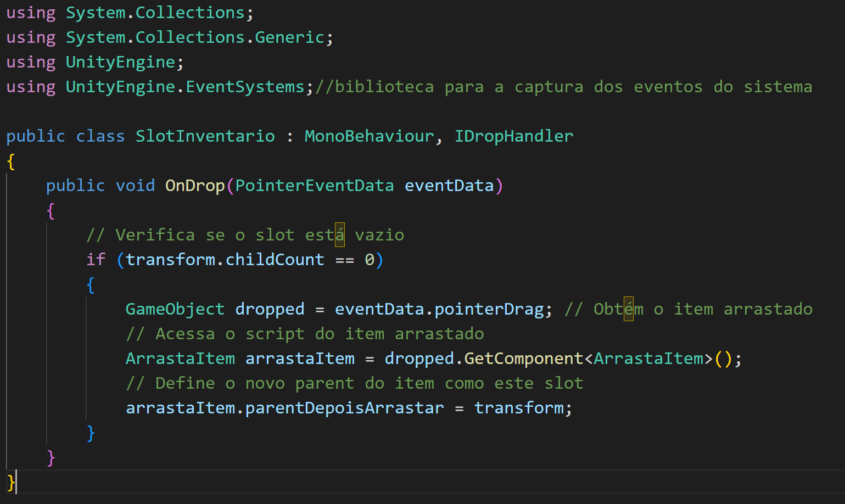
Task: Click parentDepoisArrastar in the assignment line
Action: (344, 408)
